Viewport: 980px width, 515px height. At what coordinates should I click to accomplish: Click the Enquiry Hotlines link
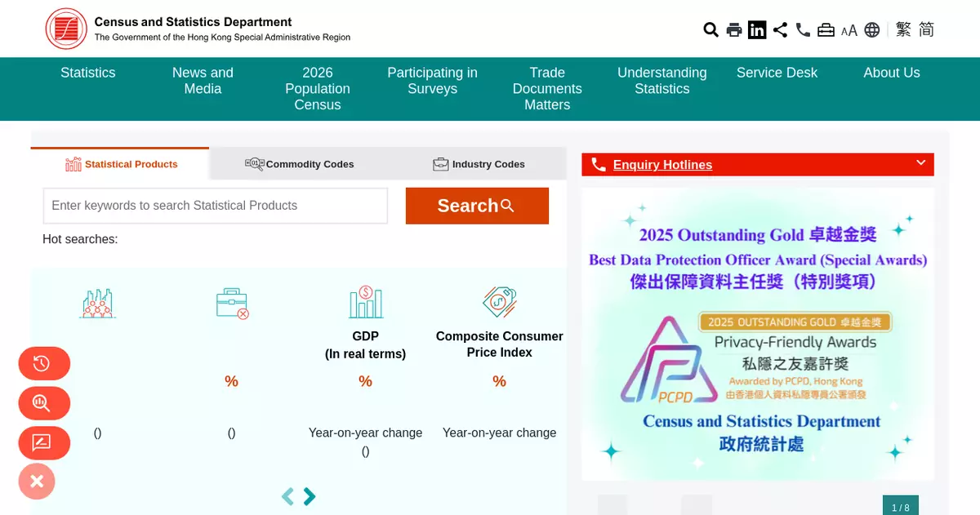coord(662,165)
